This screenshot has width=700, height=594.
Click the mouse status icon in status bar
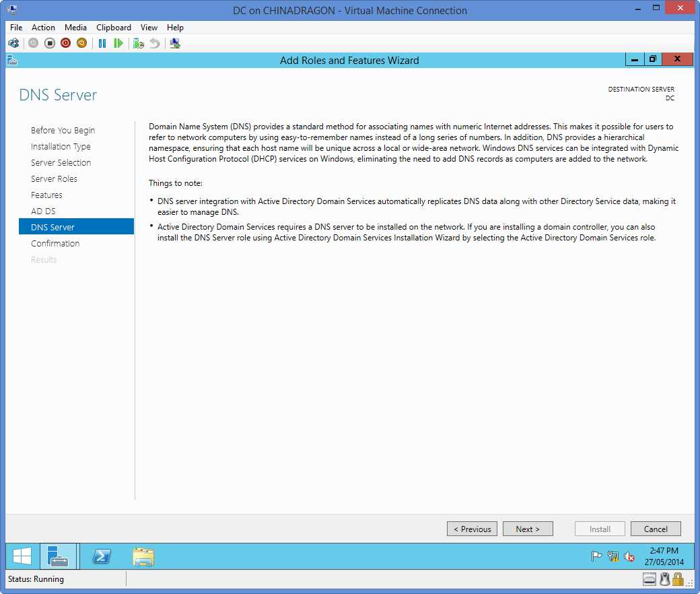coord(665,579)
